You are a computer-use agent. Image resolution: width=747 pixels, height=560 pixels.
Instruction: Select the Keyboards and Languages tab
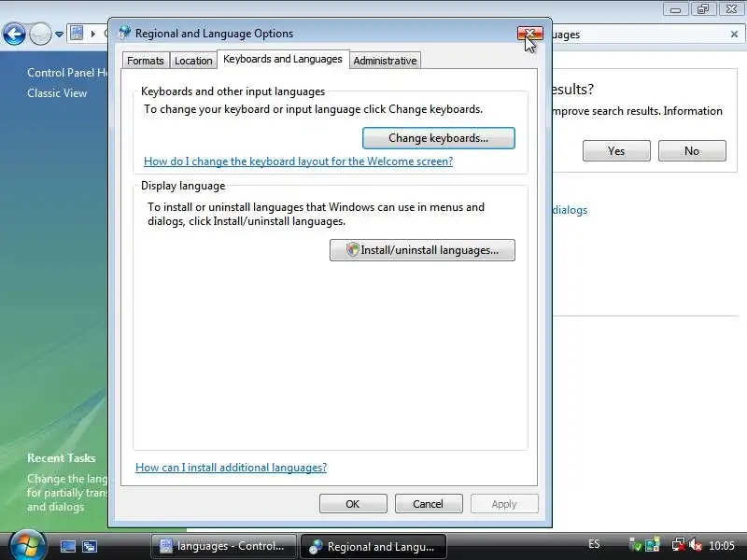[x=283, y=59]
